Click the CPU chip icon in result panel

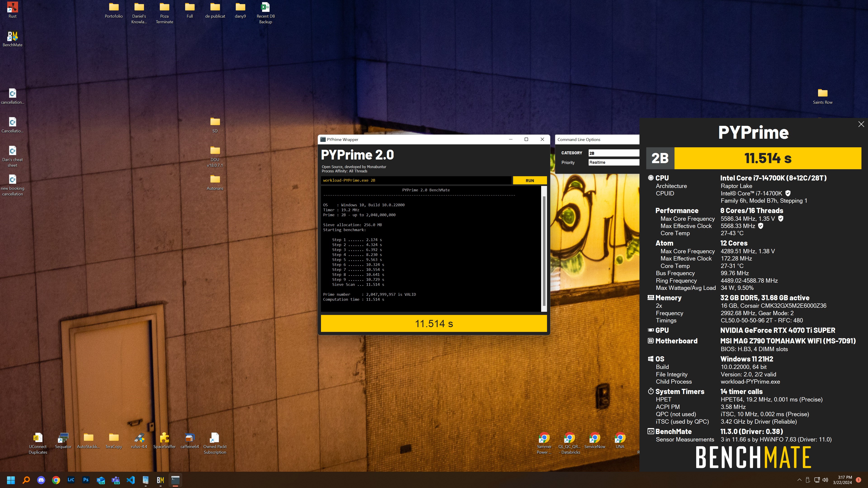click(651, 178)
